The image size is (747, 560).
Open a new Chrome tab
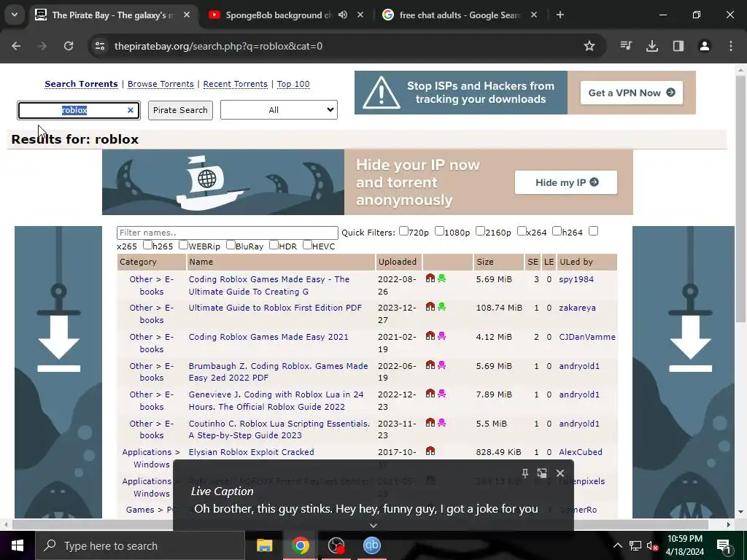560,15
